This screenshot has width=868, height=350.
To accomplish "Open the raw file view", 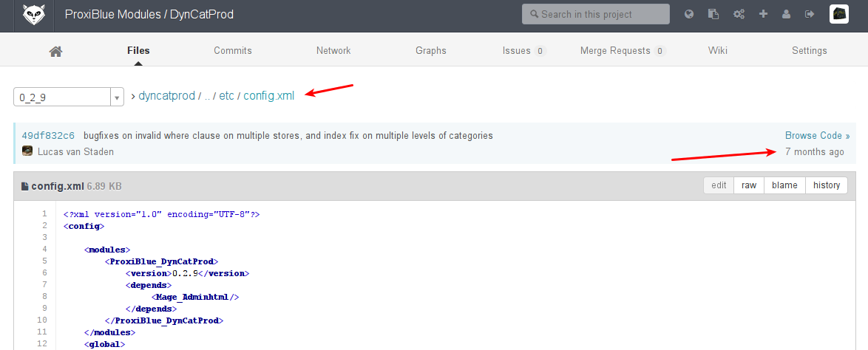I will coord(749,185).
